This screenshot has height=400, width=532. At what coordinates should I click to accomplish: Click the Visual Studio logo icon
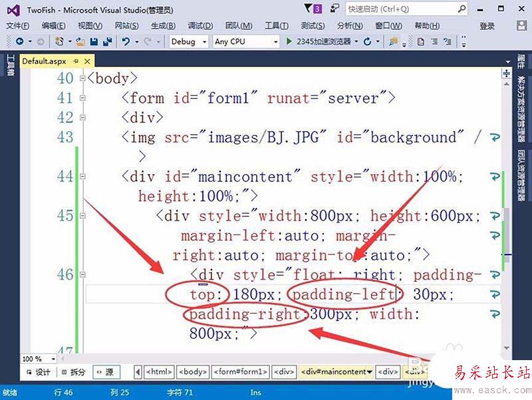tap(13, 10)
